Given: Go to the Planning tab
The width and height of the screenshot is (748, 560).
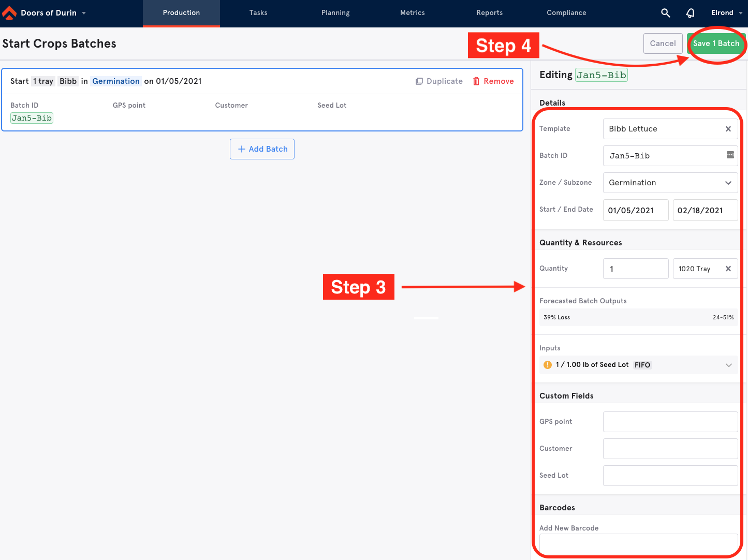Looking at the screenshot, I should (x=335, y=13).
